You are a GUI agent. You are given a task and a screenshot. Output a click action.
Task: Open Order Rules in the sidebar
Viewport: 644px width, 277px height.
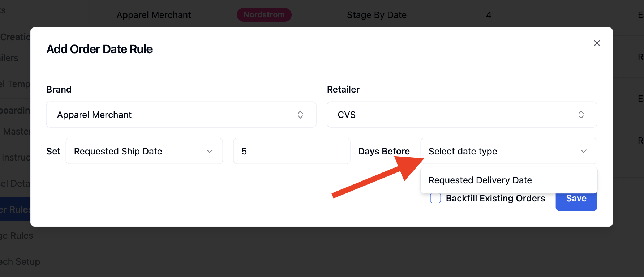pyautogui.click(x=15, y=209)
